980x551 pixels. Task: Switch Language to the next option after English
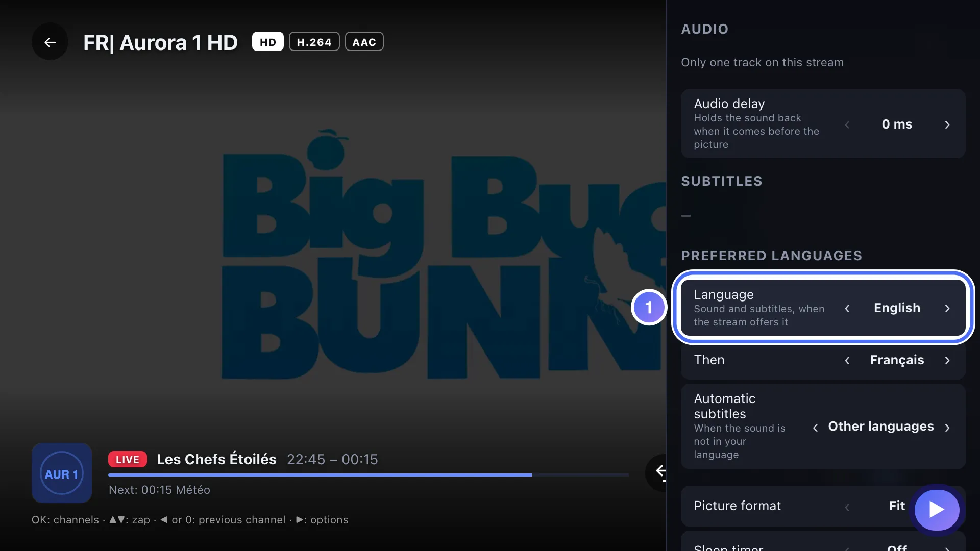coord(947,308)
